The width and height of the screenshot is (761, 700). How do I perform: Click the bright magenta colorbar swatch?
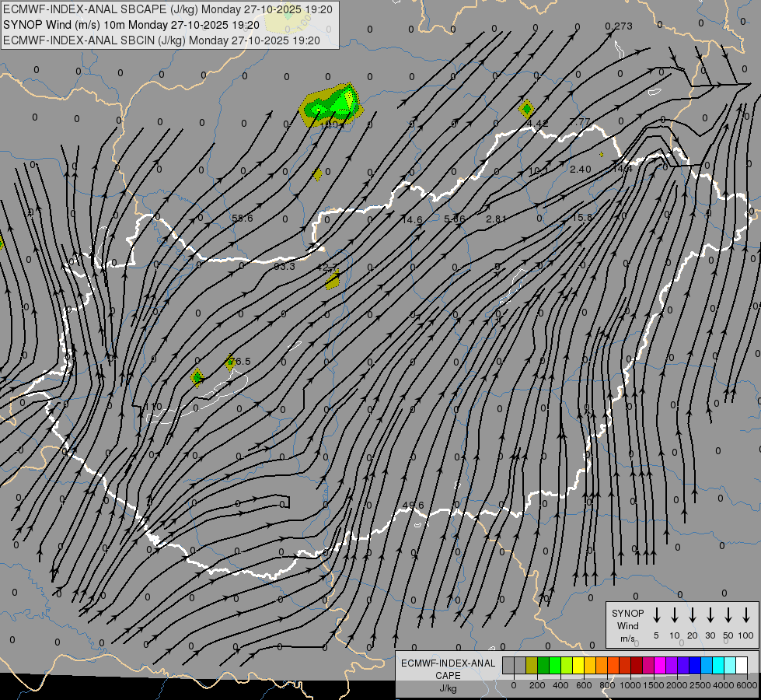(660, 666)
